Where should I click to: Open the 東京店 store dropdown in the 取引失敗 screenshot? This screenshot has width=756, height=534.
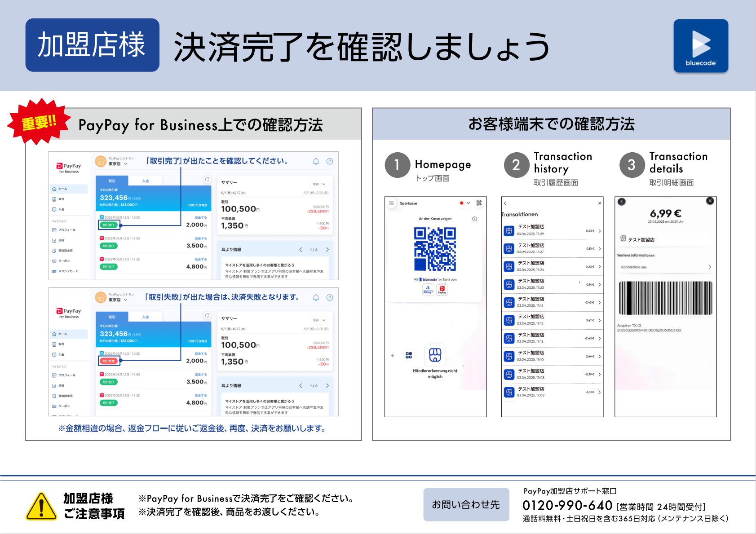(118, 300)
